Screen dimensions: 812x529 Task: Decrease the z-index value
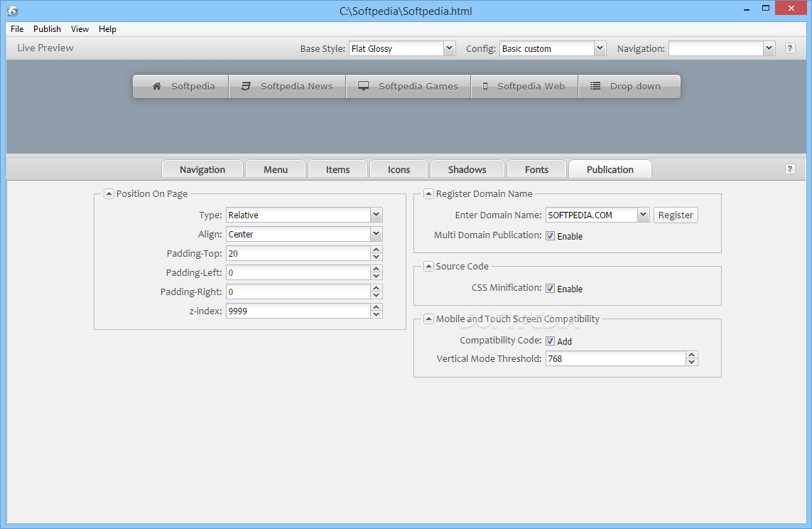(377, 314)
